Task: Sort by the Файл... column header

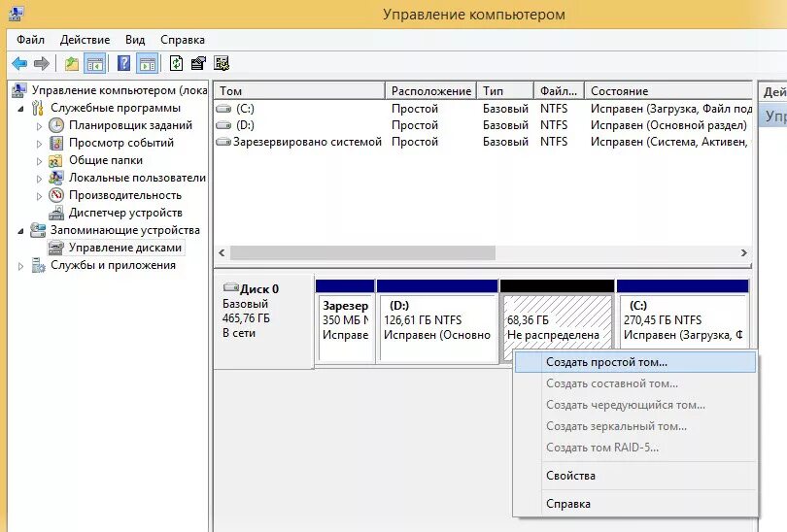Action: pyautogui.click(x=559, y=90)
